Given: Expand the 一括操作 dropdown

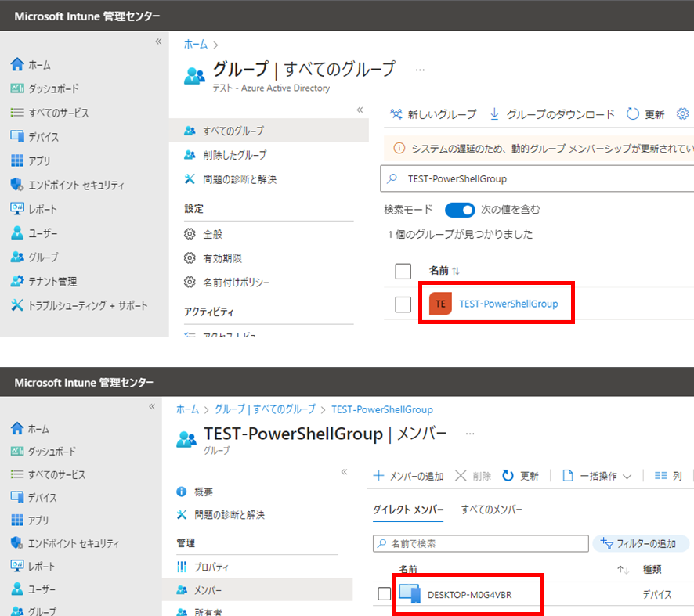Looking at the screenshot, I should (597, 476).
